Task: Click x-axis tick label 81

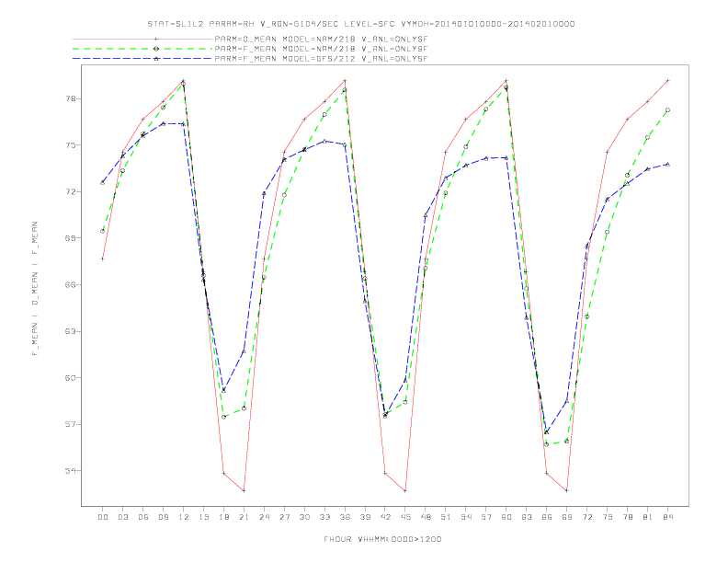Action: pyautogui.click(x=648, y=517)
